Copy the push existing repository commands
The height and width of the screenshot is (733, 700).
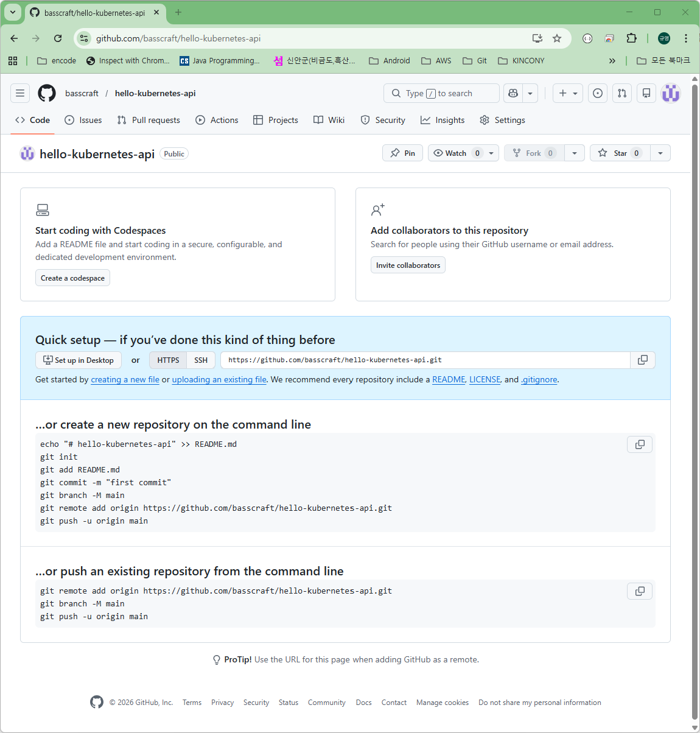pyautogui.click(x=640, y=591)
